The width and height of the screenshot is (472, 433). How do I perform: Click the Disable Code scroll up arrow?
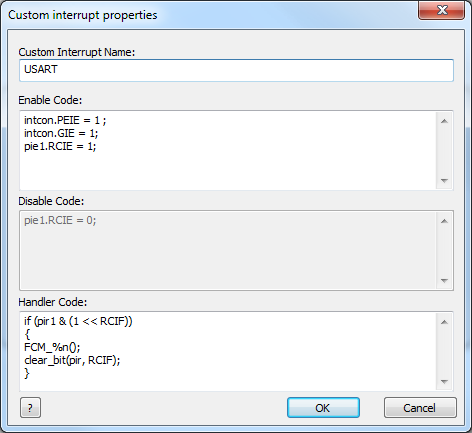pyautogui.click(x=444, y=221)
